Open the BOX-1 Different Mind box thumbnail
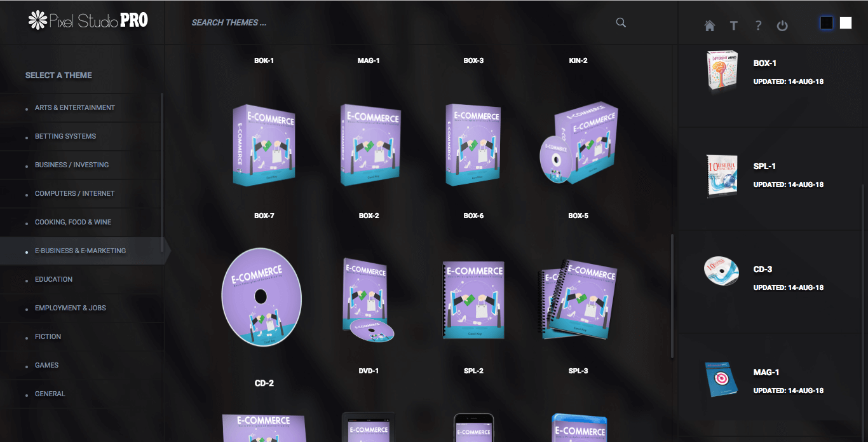Image resolution: width=868 pixels, height=442 pixels. point(722,70)
